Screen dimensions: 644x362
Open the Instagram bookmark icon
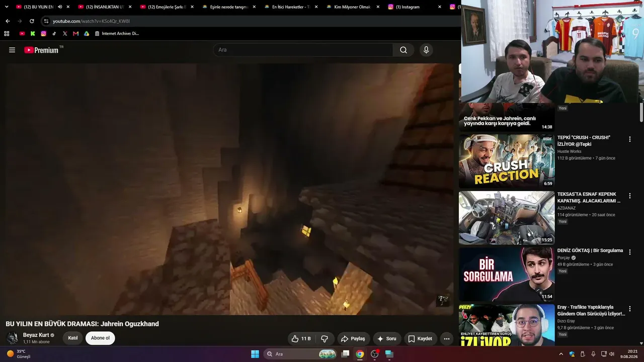tap(44, 34)
